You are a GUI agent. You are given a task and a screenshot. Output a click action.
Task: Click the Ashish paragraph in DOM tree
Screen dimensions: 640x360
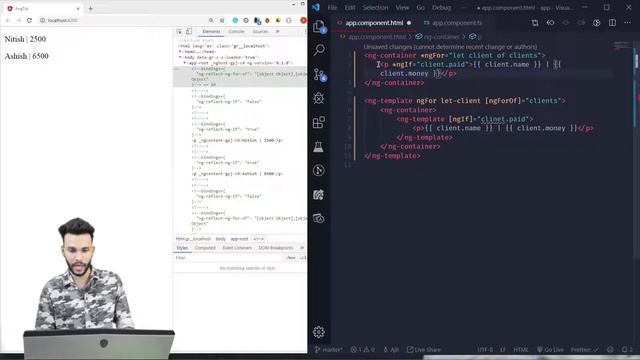pyautogui.click(x=237, y=174)
